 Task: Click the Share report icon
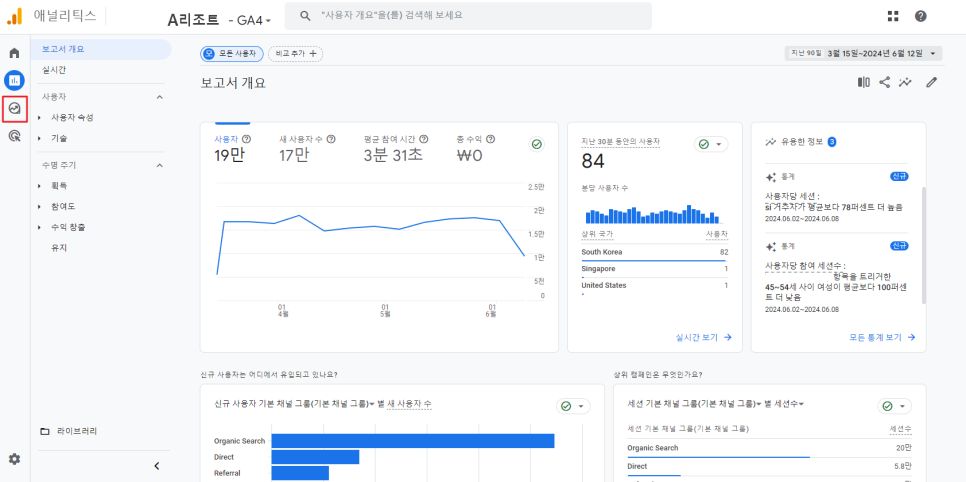885,82
